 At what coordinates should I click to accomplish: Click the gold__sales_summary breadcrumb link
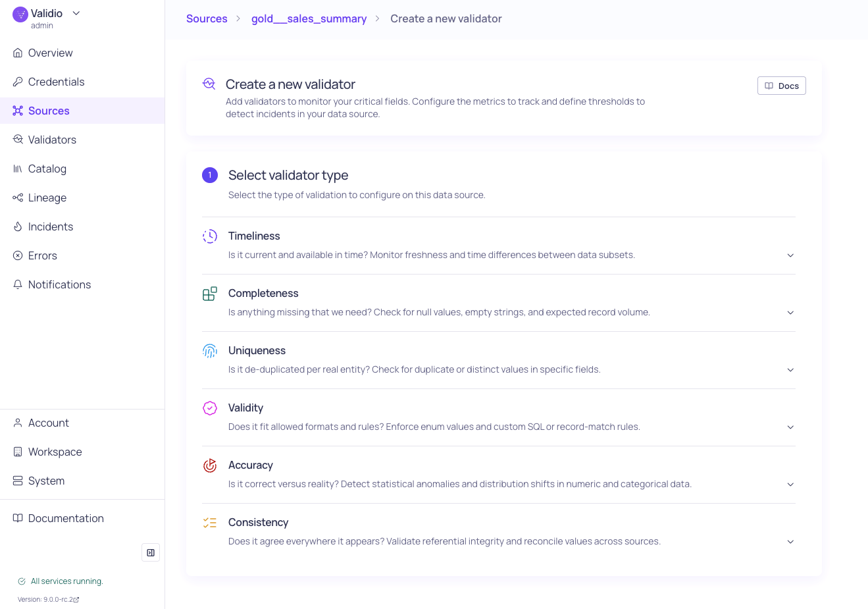(309, 18)
